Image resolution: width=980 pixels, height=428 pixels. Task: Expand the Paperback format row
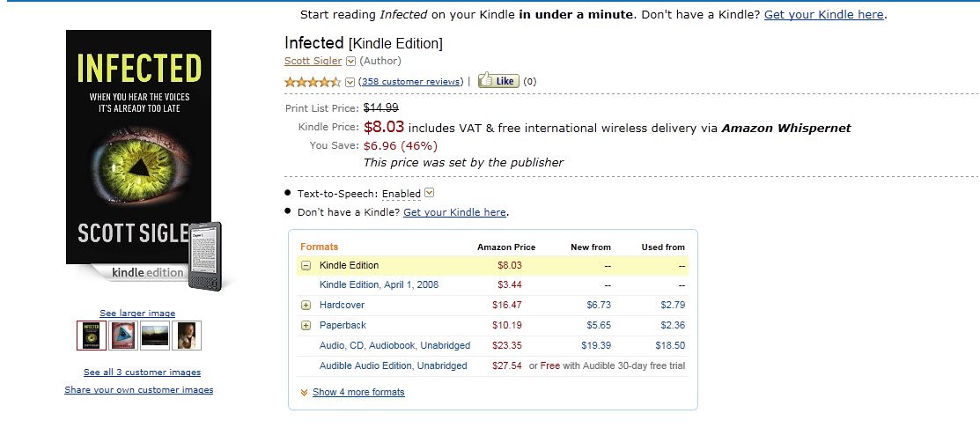(306, 326)
